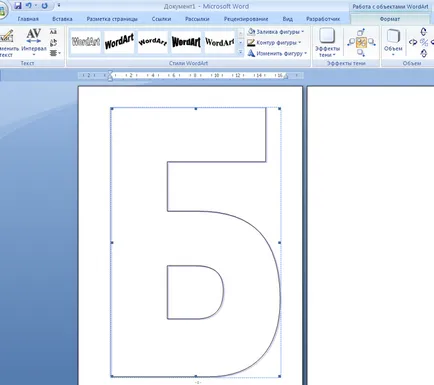Toggle WordArt vertical text
Screen dimensions: 434x385
pyautogui.click(x=53, y=43)
